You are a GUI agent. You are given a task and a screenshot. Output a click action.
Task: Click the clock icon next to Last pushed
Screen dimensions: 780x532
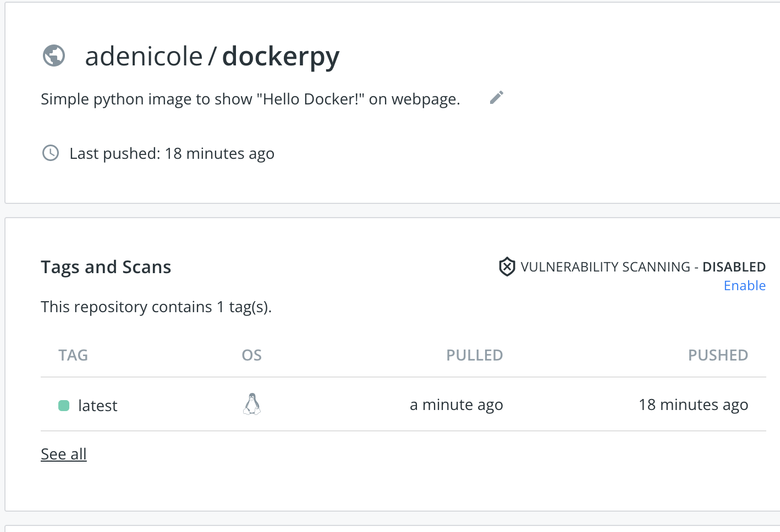point(51,153)
